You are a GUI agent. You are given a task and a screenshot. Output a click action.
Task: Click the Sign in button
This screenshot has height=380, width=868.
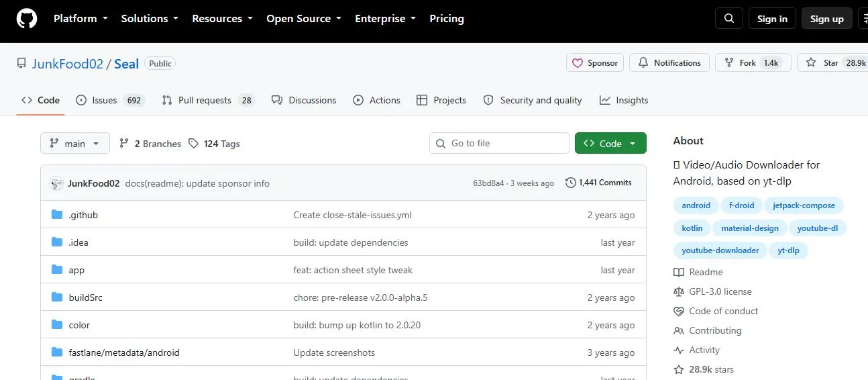tap(772, 19)
